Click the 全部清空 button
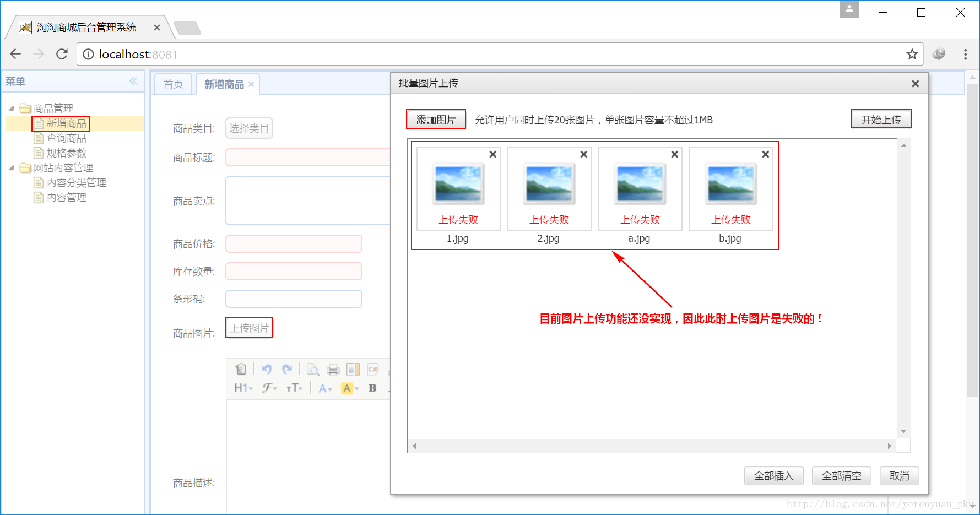The width and height of the screenshot is (980, 515). click(842, 476)
